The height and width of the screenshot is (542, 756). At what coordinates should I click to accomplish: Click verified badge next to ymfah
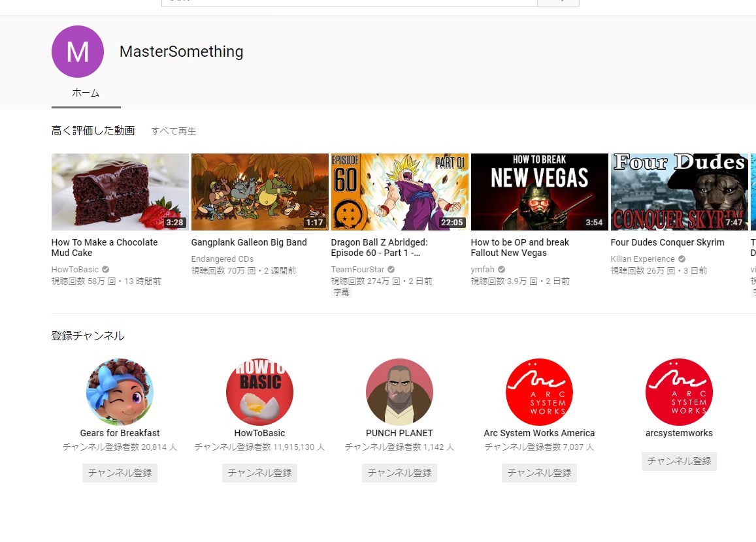[501, 269]
